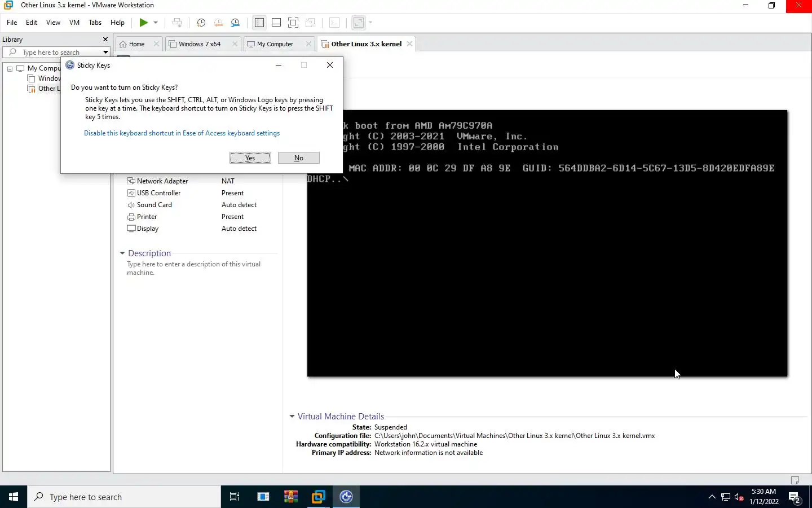The height and width of the screenshot is (508, 812).
Task: Open the power options dropdown next to the play icon
Action: pos(156,23)
